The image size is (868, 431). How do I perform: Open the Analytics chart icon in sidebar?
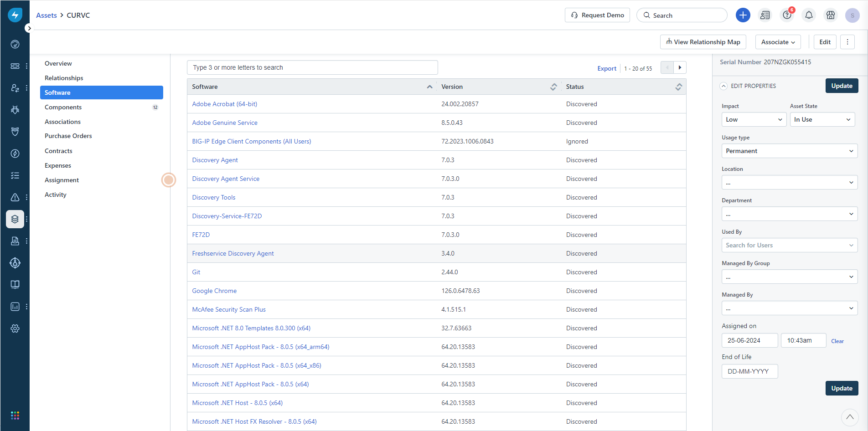coord(15,307)
